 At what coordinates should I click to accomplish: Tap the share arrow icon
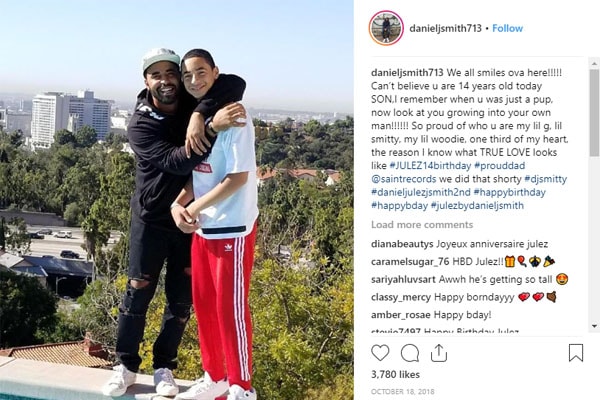pyautogui.click(x=439, y=353)
